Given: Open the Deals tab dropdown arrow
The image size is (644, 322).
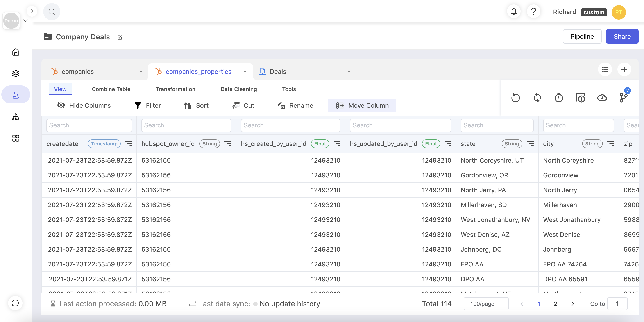Looking at the screenshot, I should click(349, 72).
